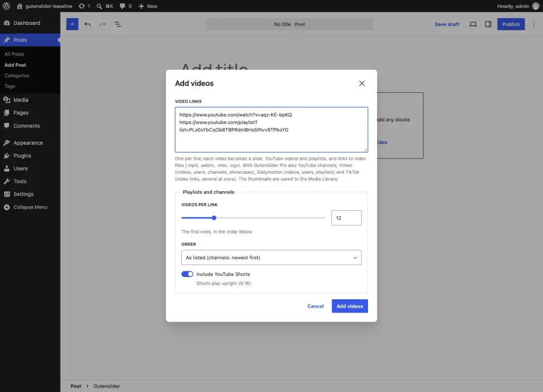Undo the last editor action
This screenshot has width=543, height=392.
pos(87,24)
